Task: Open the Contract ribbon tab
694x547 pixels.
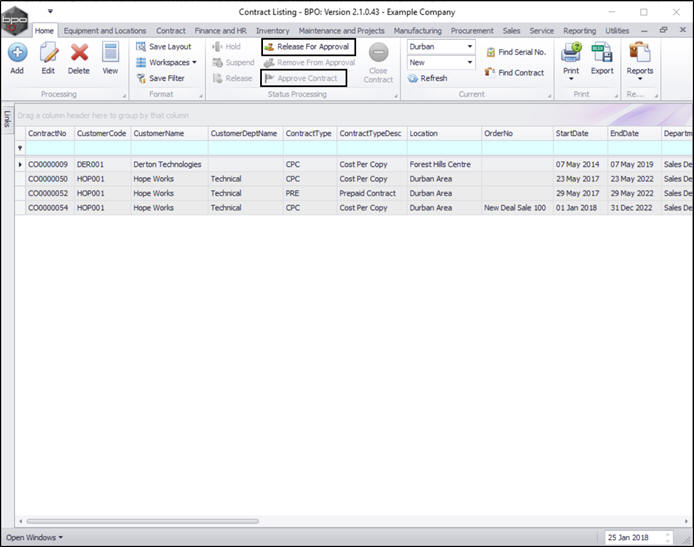Action: 171,31
